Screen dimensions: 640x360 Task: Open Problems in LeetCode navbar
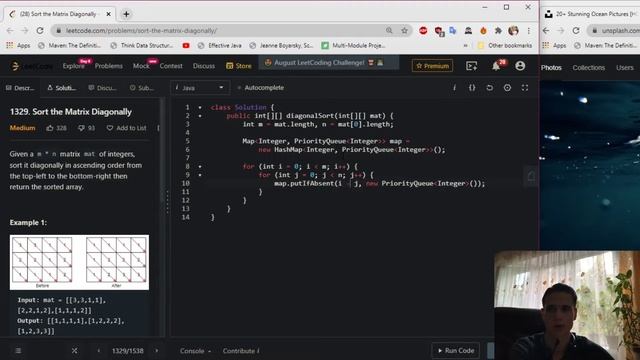point(109,66)
